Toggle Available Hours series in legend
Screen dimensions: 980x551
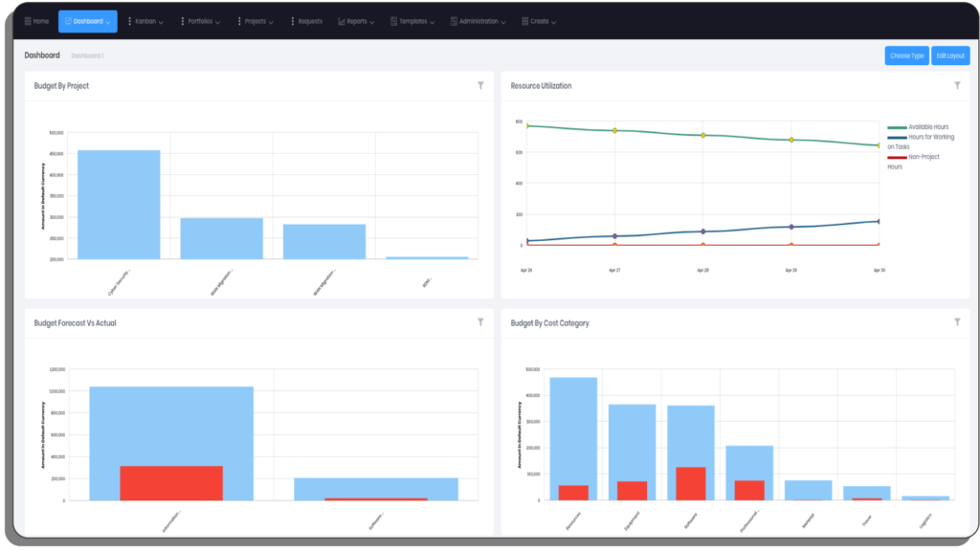(x=927, y=127)
